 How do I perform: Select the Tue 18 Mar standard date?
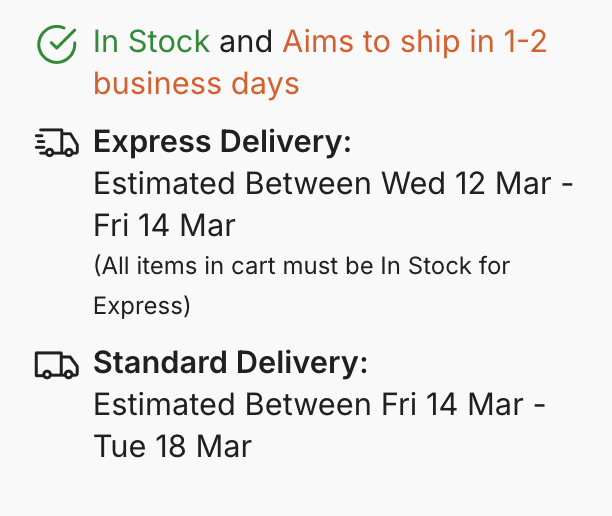click(x=173, y=447)
